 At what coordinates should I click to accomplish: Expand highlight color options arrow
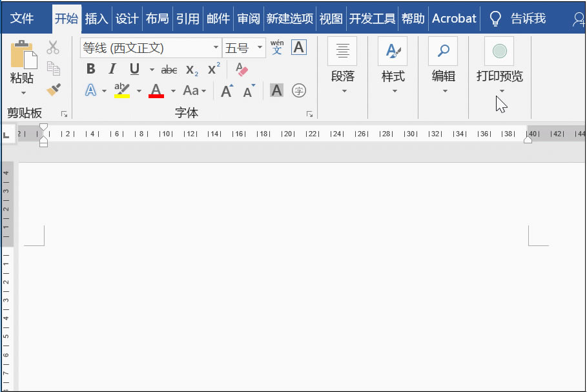[139, 91]
